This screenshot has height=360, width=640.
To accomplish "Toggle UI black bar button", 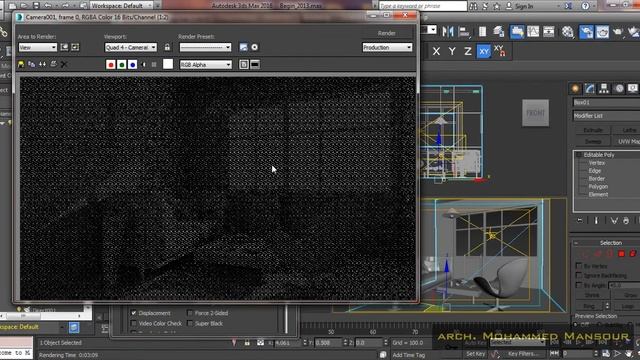I will pos(255,64).
